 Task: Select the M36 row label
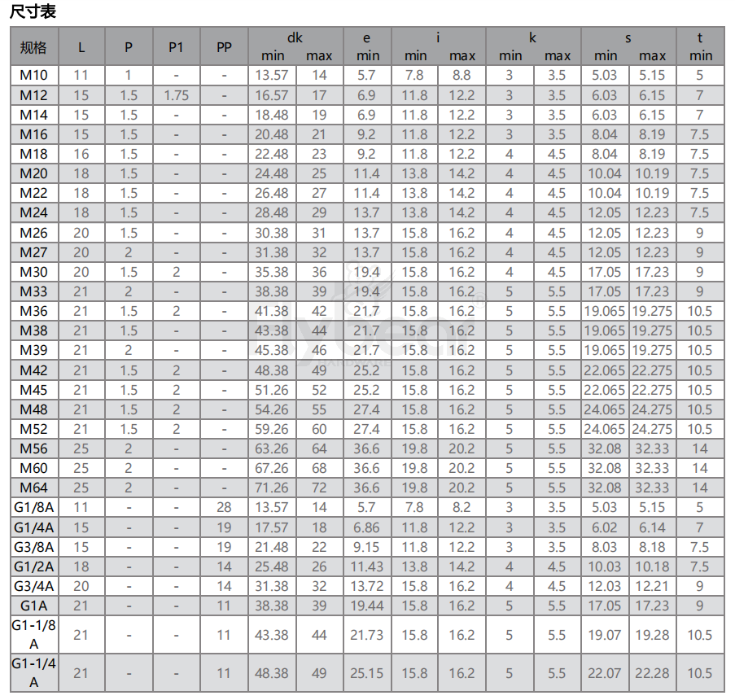coord(33,312)
